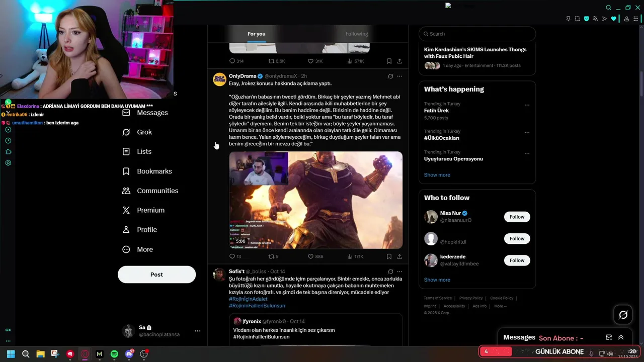Open the Kim Kardashian SKIMS news story
This screenshot has width=644, height=362.
coord(477,58)
